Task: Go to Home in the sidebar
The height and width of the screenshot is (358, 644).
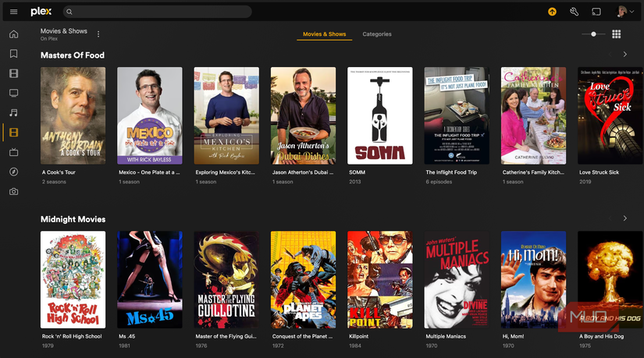Action: [13, 34]
